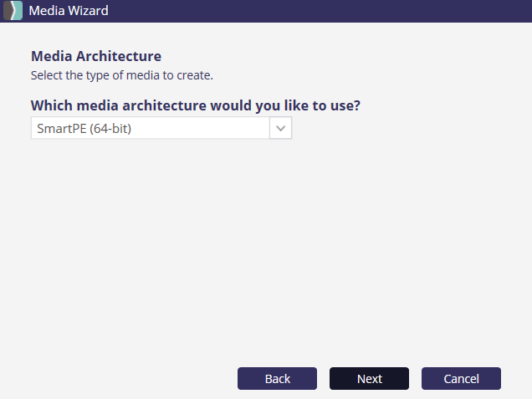The height and width of the screenshot is (399, 532).
Task: Click the Next button
Action: 369,378
